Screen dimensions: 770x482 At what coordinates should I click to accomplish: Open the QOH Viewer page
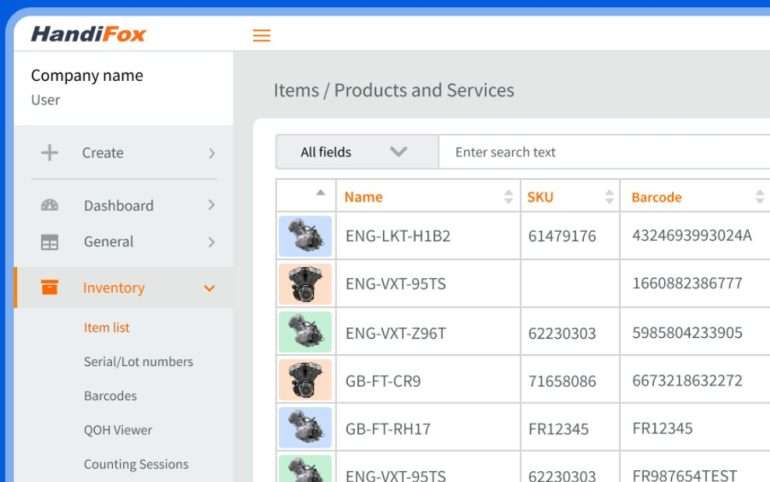click(x=118, y=430)
